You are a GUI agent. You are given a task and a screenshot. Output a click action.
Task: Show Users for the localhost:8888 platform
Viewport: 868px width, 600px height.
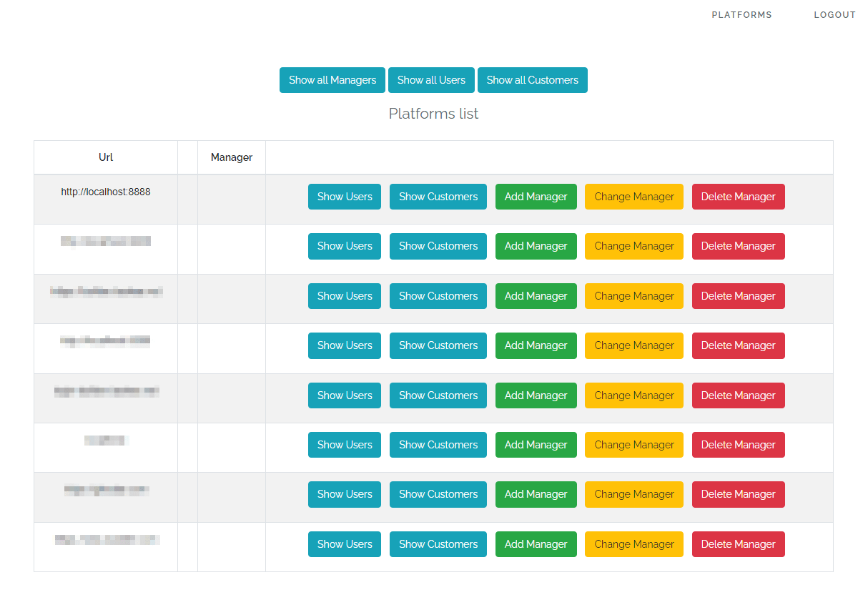tap(344, 196)
